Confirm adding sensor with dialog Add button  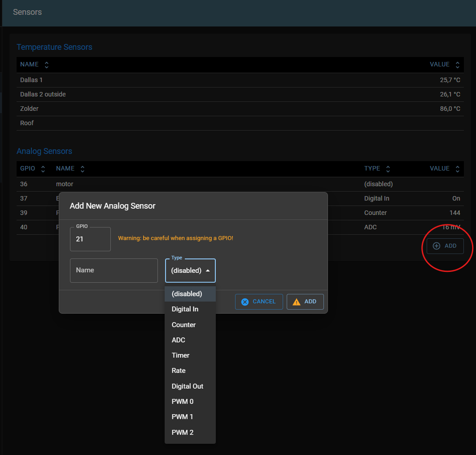click(x=305, y=302)
